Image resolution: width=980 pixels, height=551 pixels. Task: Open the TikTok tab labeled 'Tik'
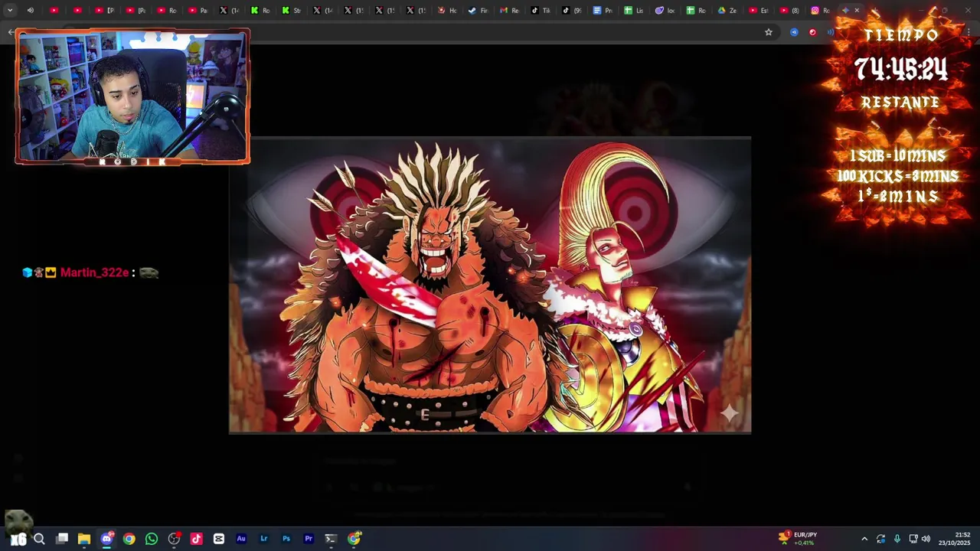tap(541, 11)
